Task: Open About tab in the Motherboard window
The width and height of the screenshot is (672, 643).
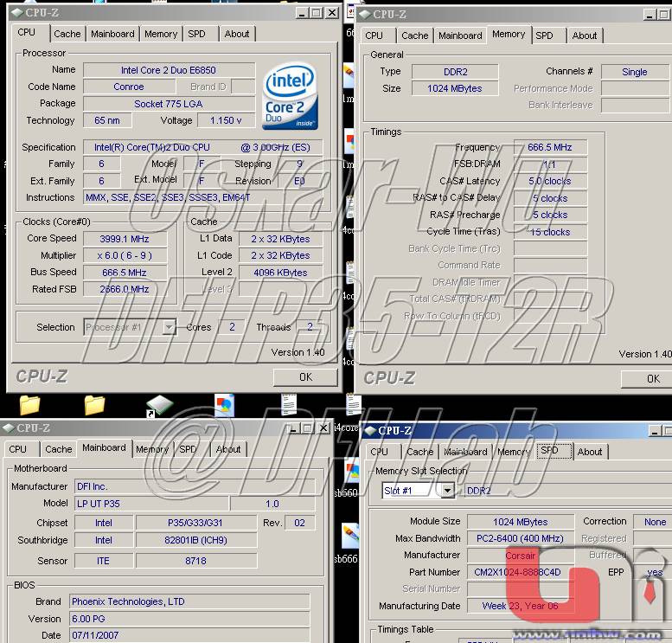Action: (228, 449)
